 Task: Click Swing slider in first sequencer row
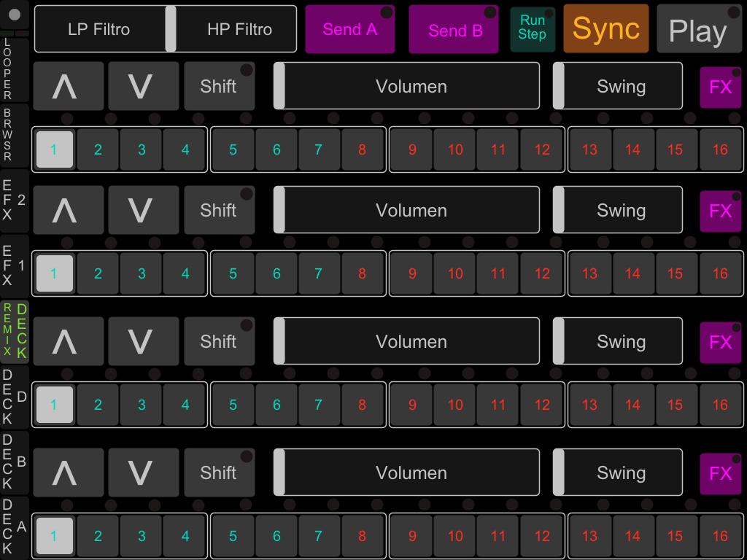pyautogui.click(x=617, y=86)
